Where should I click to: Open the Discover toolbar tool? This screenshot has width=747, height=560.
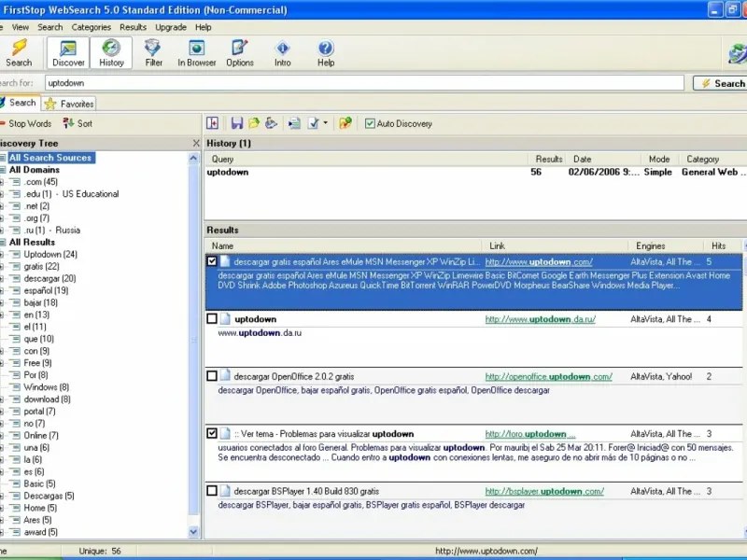point(68,53)
